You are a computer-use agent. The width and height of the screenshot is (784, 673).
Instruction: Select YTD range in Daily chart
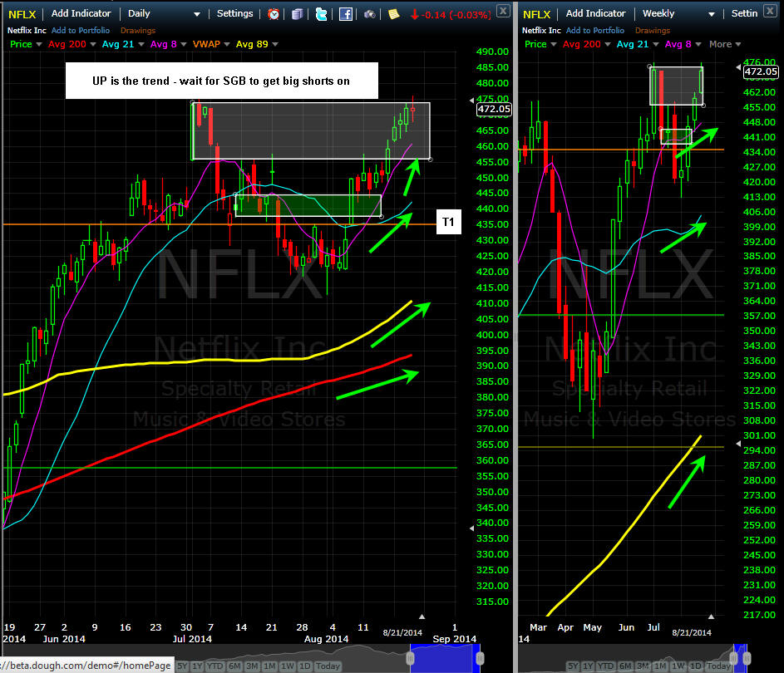point(215,666)
